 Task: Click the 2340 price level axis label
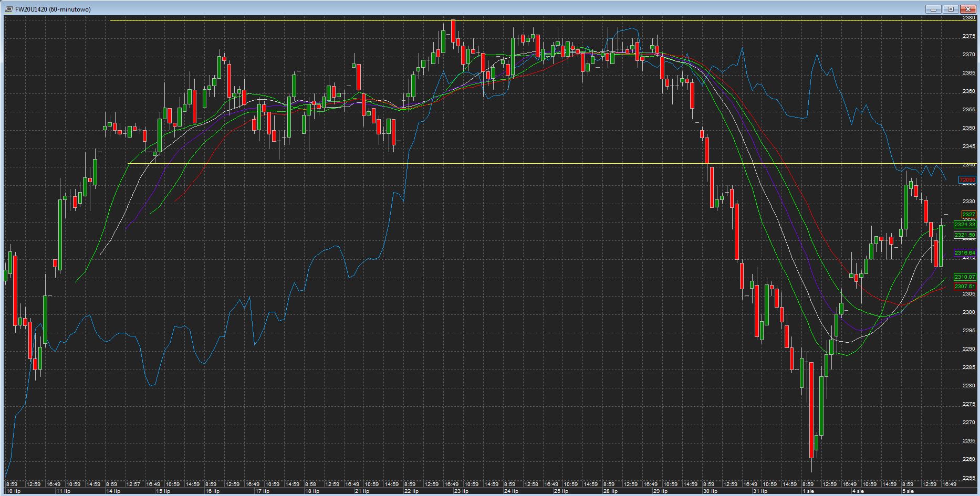pos(969,165)
